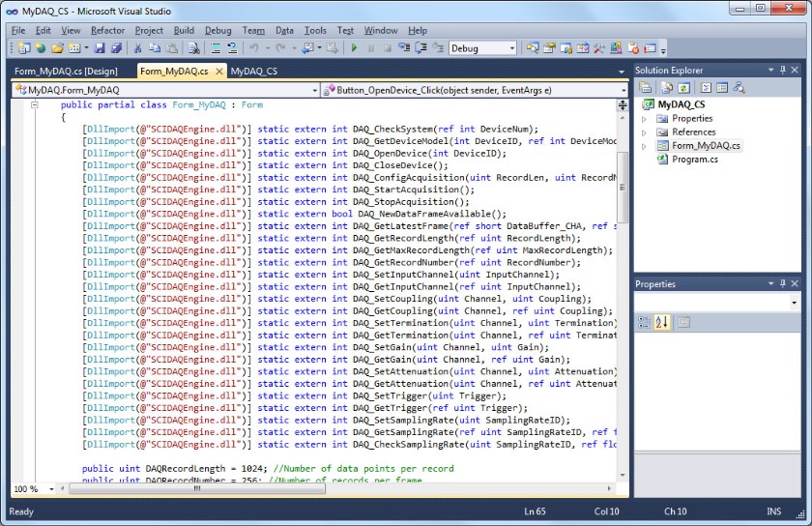The image size is (812, 526).
Task: Click the Open File folder icon
Action: pyautogui.click(x=57, y=48)
